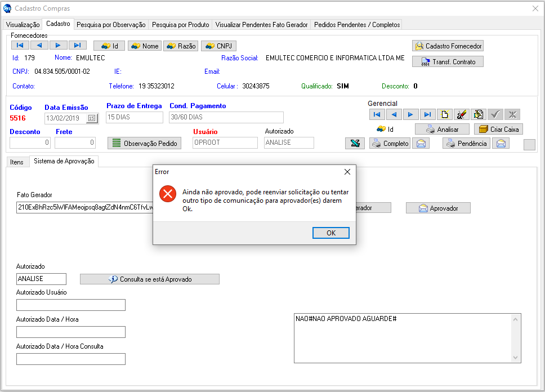Open the Pesquisa por Produto tab
545x392 pixels.
click(180, 25)
